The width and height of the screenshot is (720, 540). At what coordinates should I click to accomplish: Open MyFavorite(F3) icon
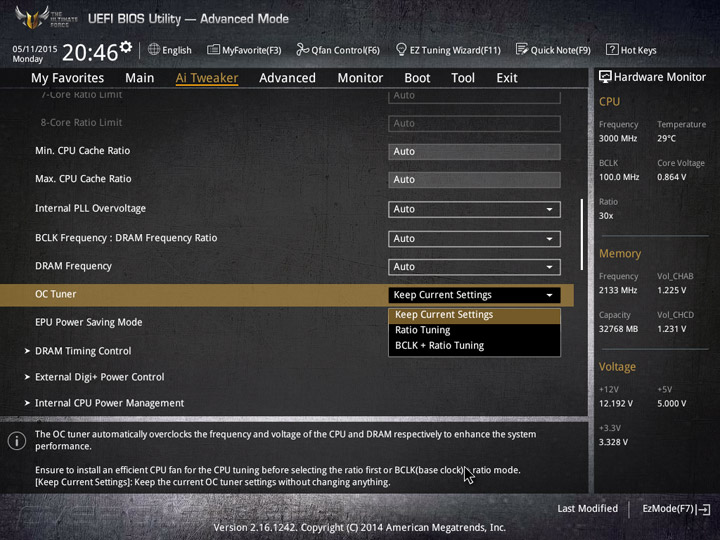coord(213,50)
